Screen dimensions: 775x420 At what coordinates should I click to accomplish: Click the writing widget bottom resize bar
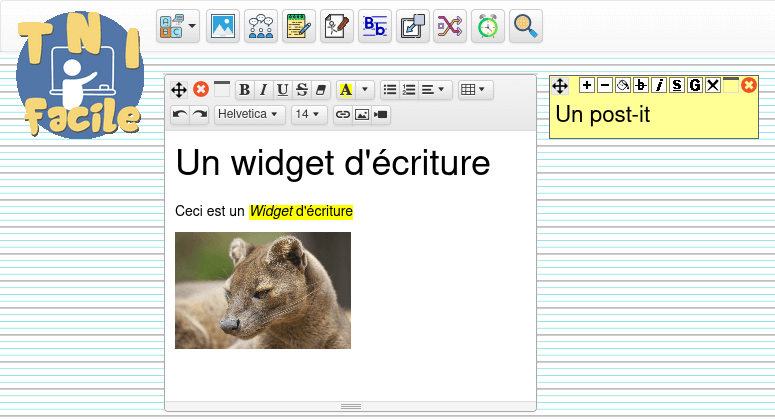[x=350, y=406]
